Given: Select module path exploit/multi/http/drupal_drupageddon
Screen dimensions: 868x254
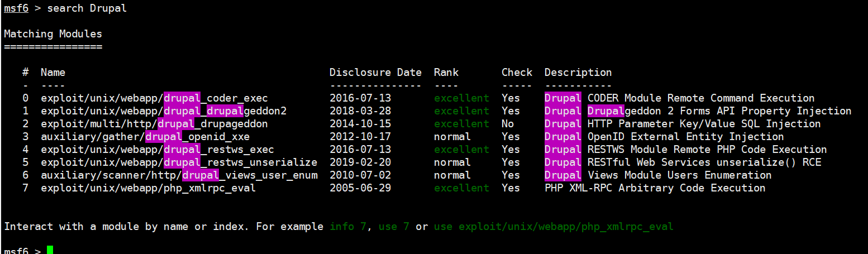Looking at the screenshot, I should (154, 124).
